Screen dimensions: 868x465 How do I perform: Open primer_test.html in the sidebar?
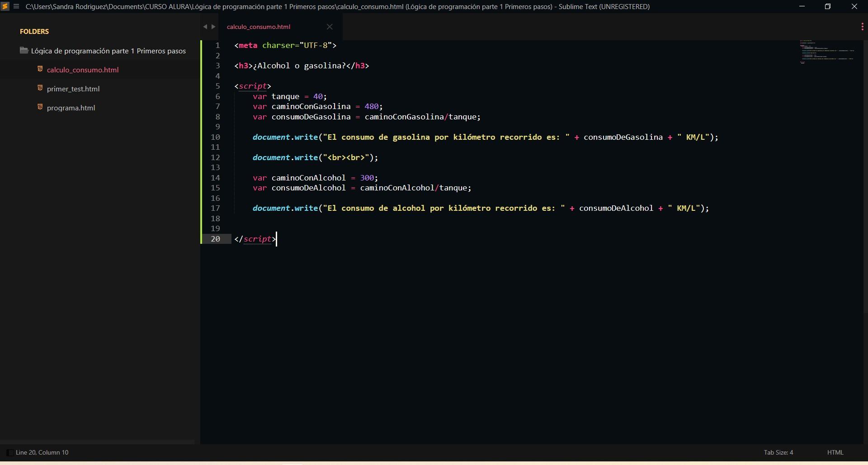73,89
